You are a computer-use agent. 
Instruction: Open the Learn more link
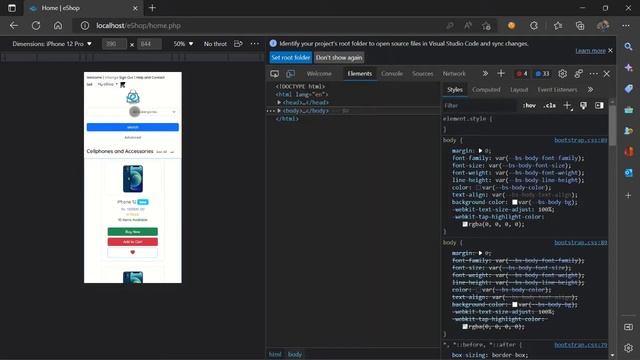[x=590, y=51]
